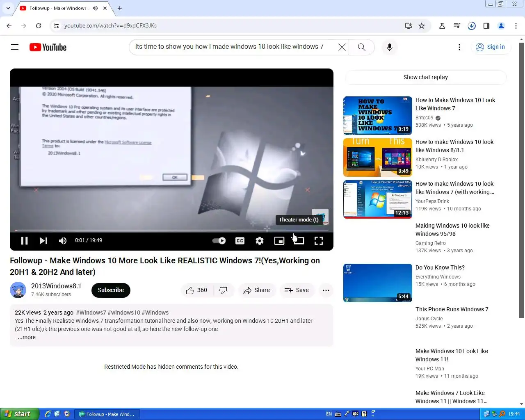Click the Sign in button

pyautogui.click(x=491, y=47)
